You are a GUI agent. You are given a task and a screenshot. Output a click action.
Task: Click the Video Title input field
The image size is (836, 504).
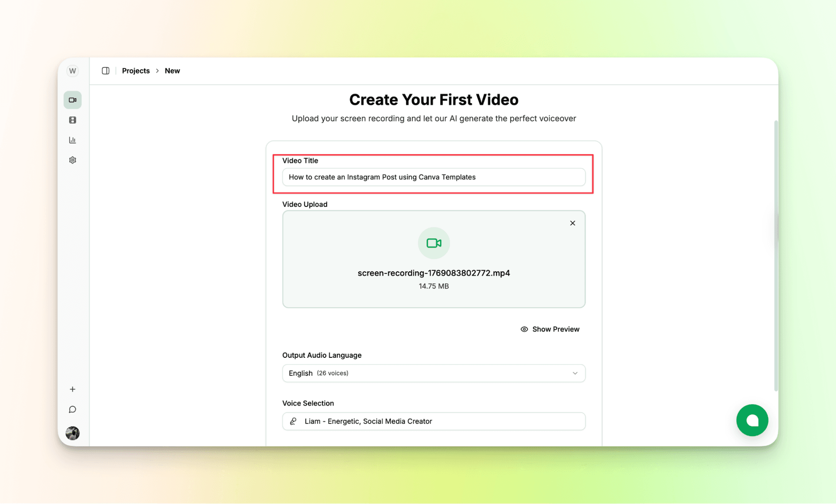tap(433, 177)
